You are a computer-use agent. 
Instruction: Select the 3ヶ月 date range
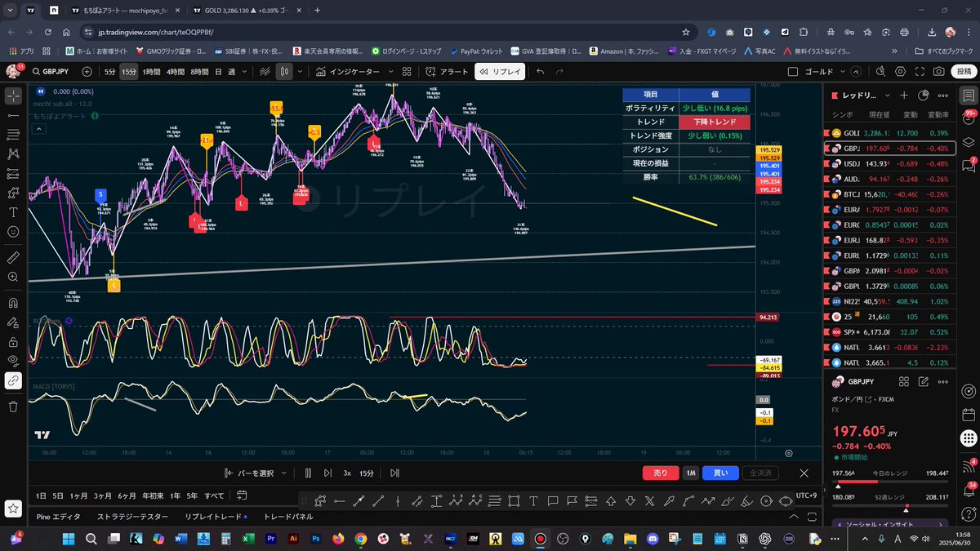[x=103, y=495]
